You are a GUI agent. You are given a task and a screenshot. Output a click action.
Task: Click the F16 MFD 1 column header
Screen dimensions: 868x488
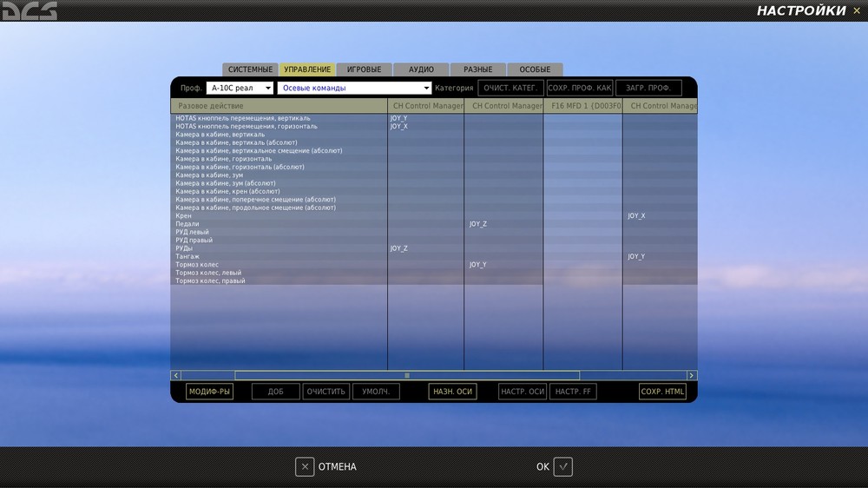click(583, 105)
